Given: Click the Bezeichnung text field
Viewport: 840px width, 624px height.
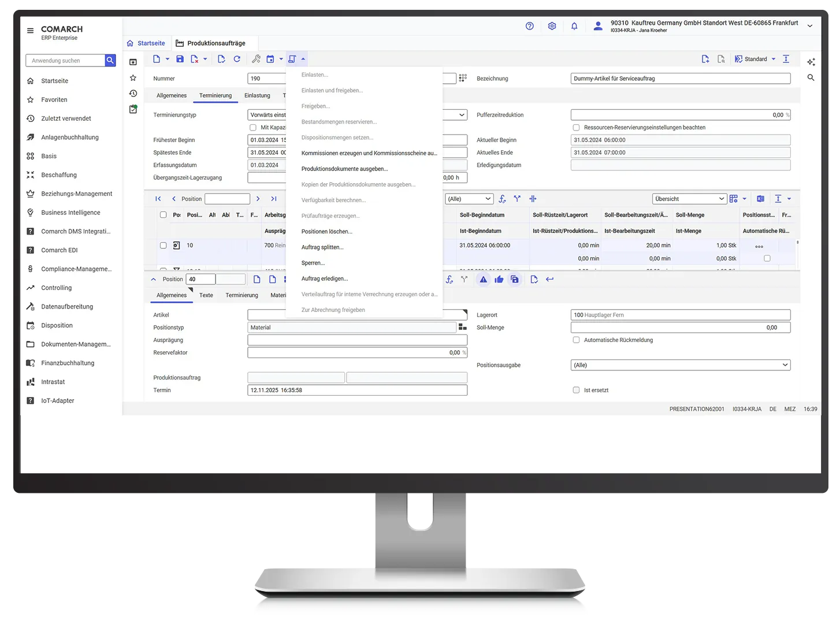Looking at the screenshot, I should coord(680,79).
